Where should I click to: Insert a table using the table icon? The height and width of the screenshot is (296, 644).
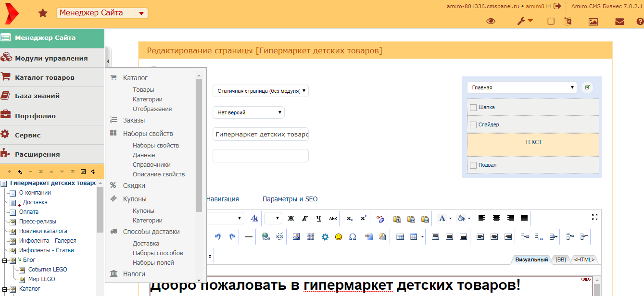401,236
